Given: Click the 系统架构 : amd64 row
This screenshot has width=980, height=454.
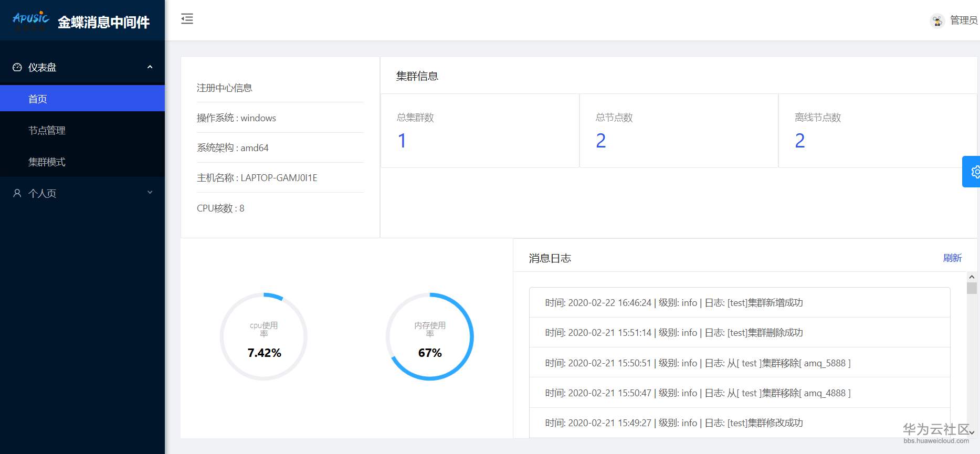Looking at the screenshot, I should coord(280,147).
